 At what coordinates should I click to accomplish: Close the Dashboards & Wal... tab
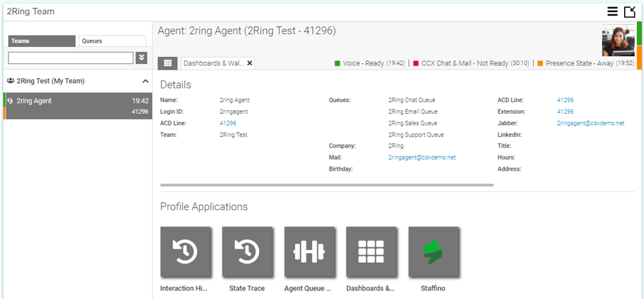click(x=249, y=63)
